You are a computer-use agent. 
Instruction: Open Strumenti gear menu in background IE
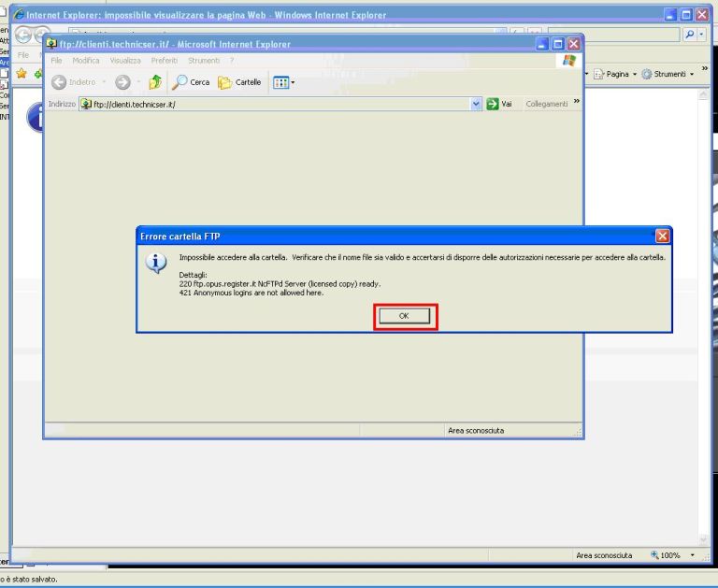(668, 74)
